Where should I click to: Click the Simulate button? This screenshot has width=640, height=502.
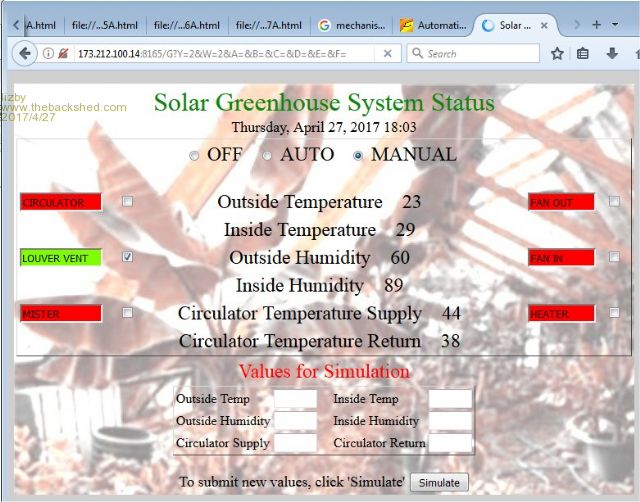[x=439, y=483]
